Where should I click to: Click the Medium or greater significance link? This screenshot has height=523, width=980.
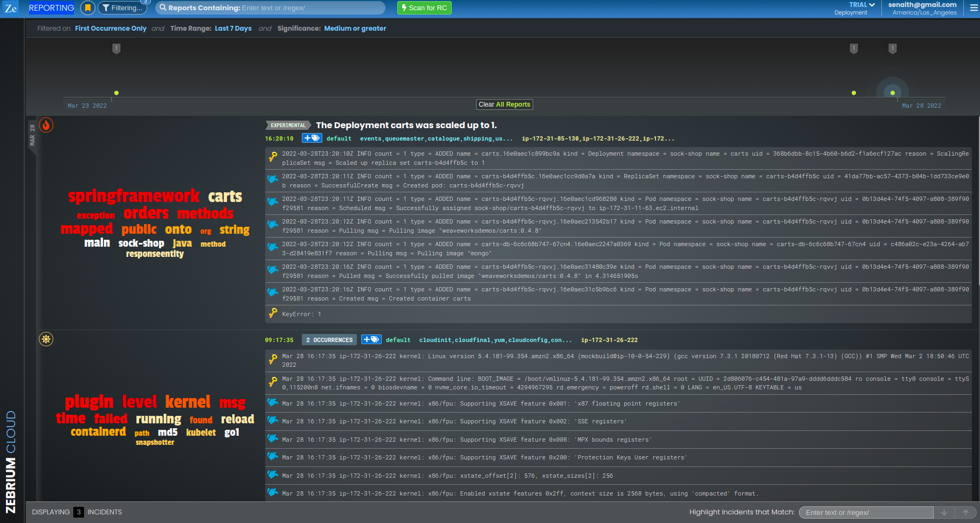pyautogui.click(x=355, y=29)
